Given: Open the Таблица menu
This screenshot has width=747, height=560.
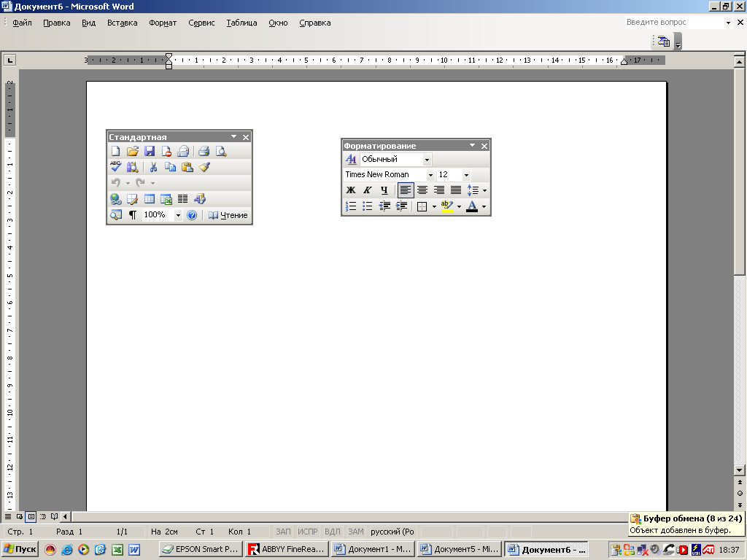Looking at the screenshot, I should tap(241, 23).
